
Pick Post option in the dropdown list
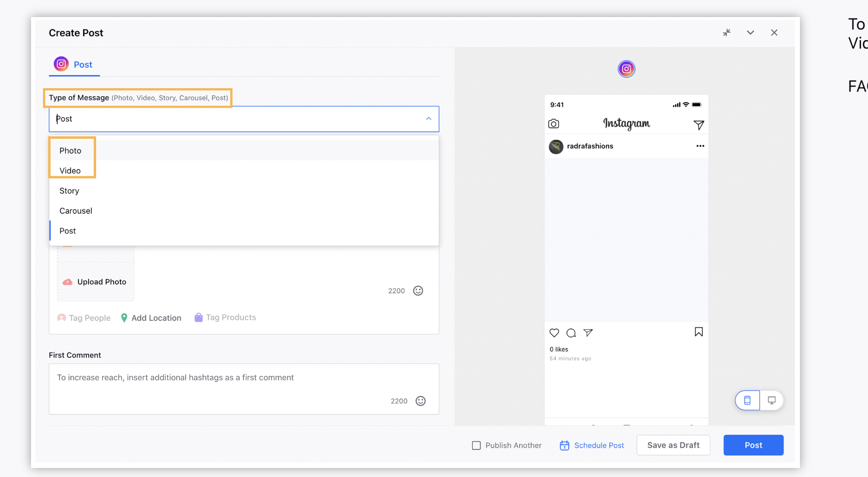[244, 230]
